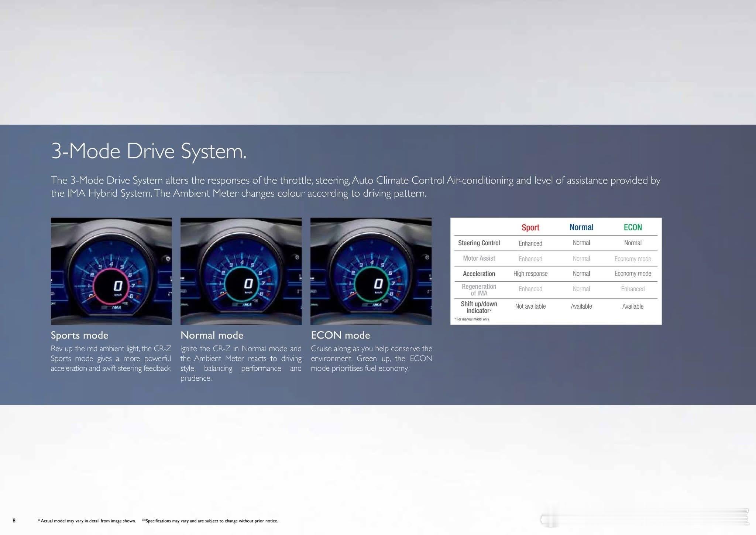Click the Normal mode gauge image
Screen dimensions: 756x535
[241, 271]
